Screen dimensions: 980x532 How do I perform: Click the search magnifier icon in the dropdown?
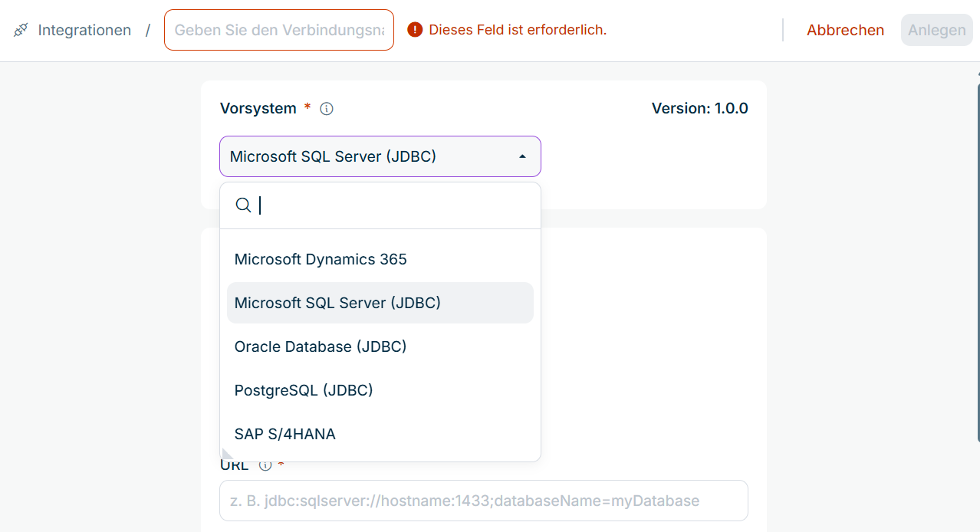243,205
